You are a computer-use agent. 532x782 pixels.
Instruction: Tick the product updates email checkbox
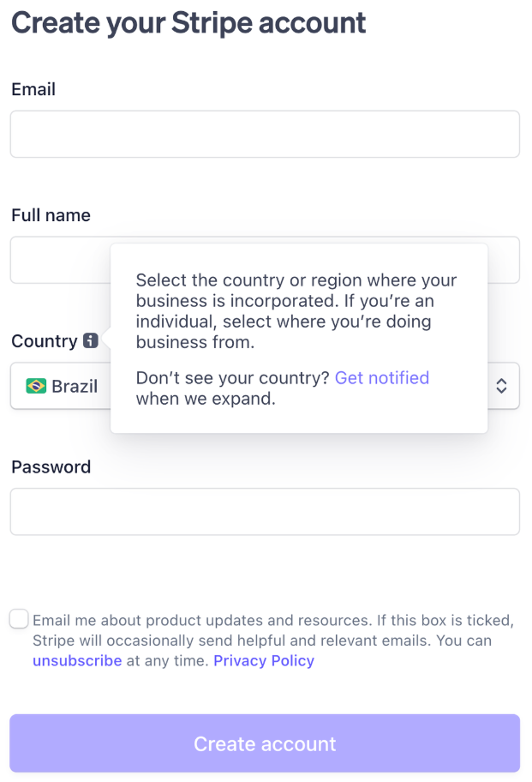tap(19, 619)
